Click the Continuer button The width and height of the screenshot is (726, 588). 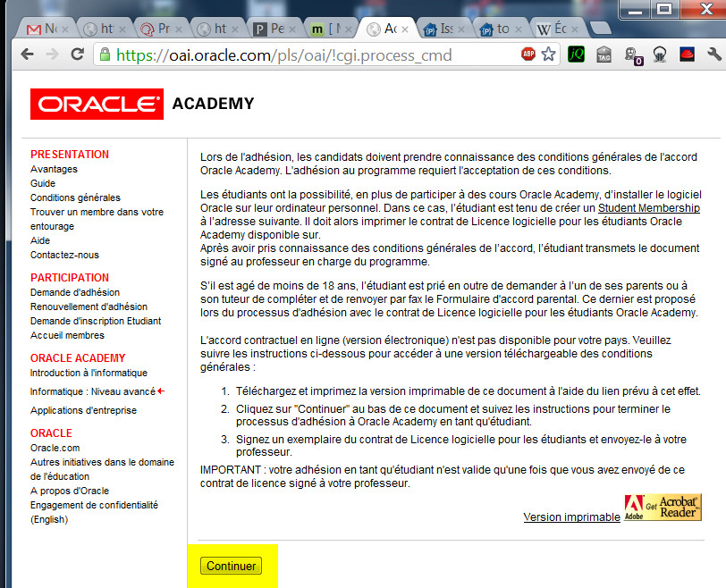click(231, 566)
